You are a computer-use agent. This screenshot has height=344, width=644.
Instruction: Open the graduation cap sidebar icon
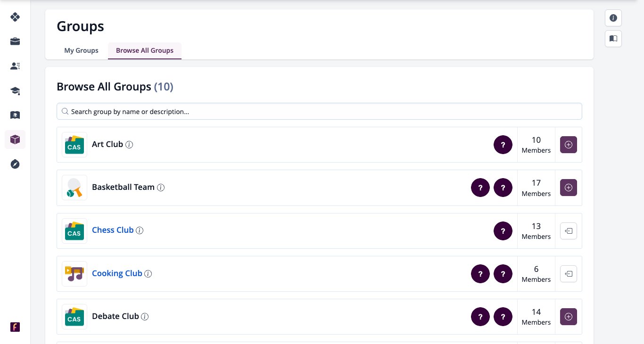15,90
